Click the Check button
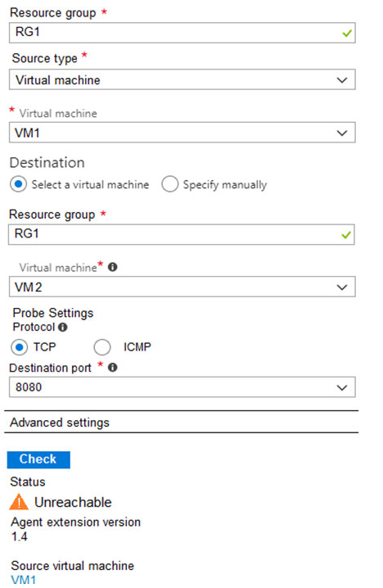 click(x=38, y=459)
